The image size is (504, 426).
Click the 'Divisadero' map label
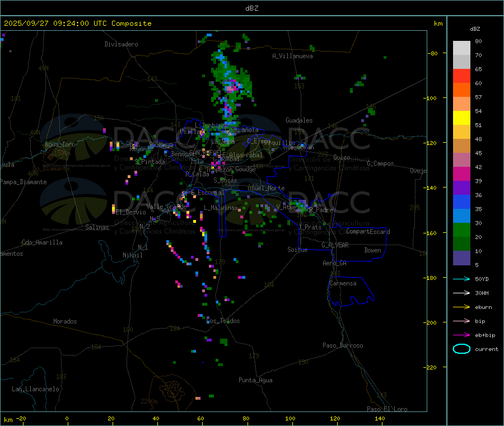point(121,44)
